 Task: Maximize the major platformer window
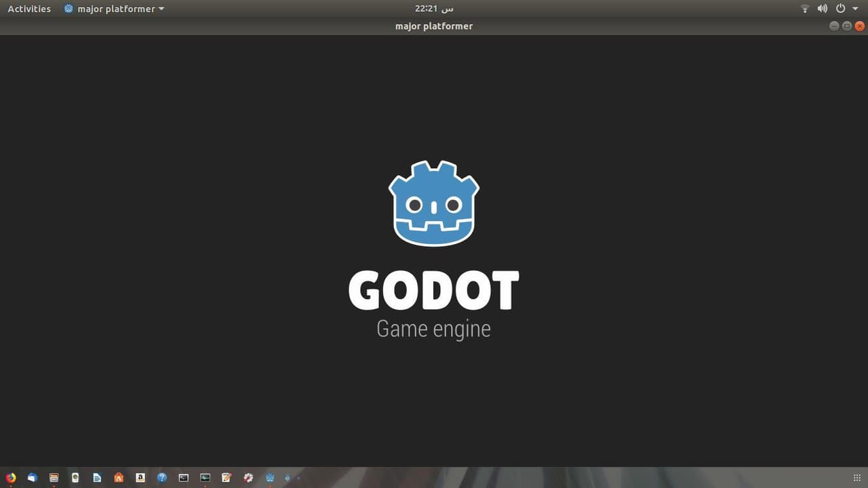tap(847, 26)
